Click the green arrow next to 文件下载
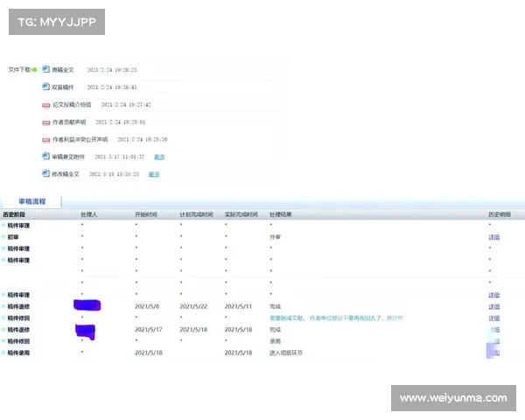The height and width of the screenshot is (420, 525). click(x=34, y=70)
